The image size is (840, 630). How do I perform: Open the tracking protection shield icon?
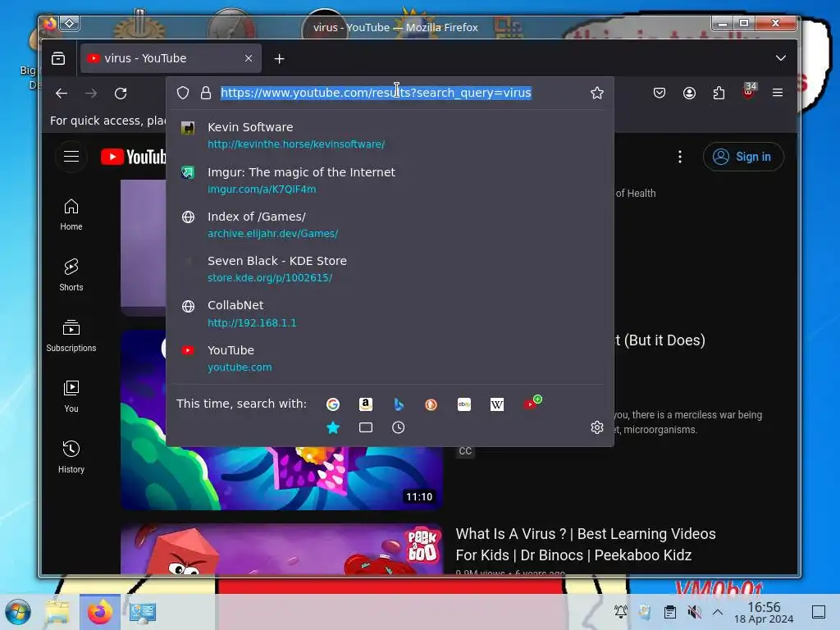(183, 93)
